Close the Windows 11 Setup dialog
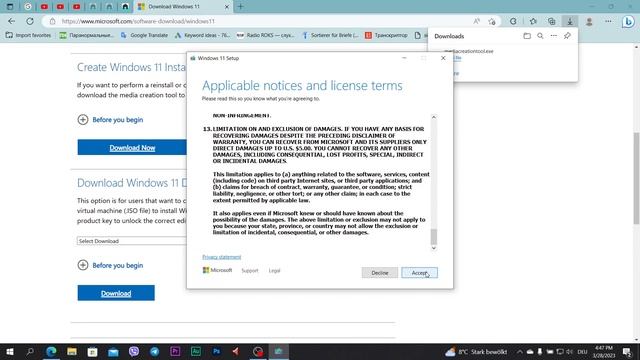The width and height of the screenshot is (640, 360). tap(443, 58)
